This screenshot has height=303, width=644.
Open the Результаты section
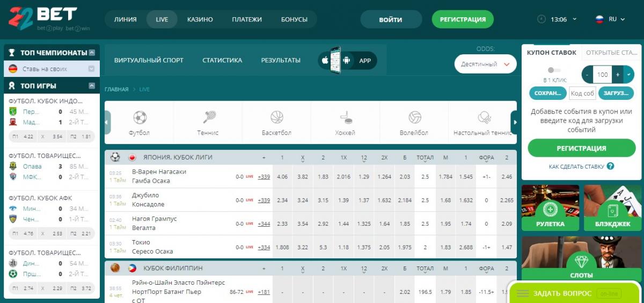281,60
